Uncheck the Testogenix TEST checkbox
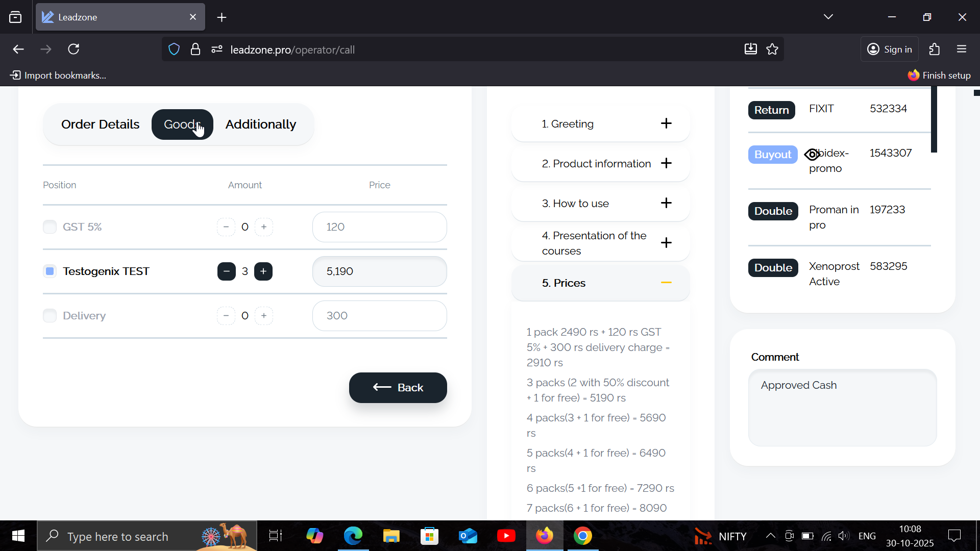 coord(50,271)
